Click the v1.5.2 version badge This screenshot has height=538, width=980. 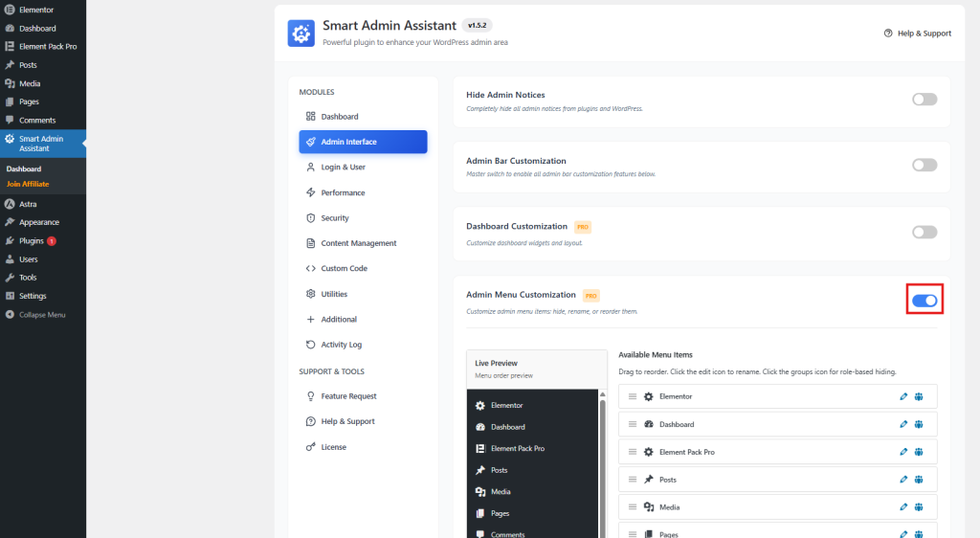coord(477,26)
